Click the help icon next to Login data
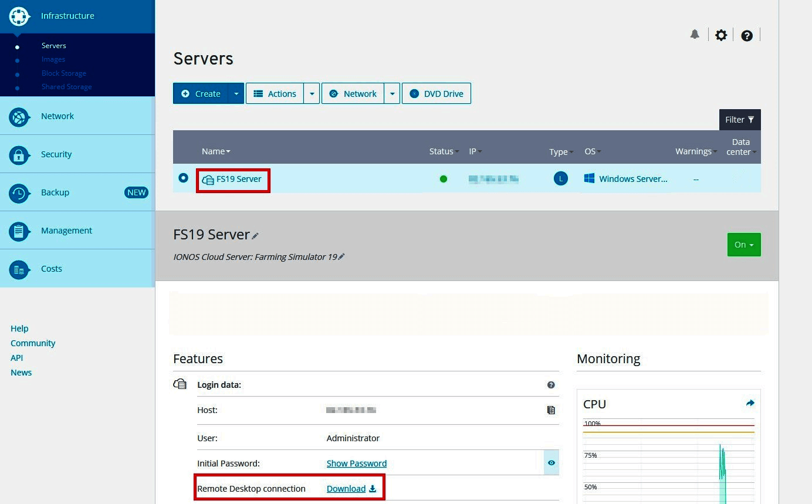The height and width of the screenshot is (504, 812). (x=551, y=384)
